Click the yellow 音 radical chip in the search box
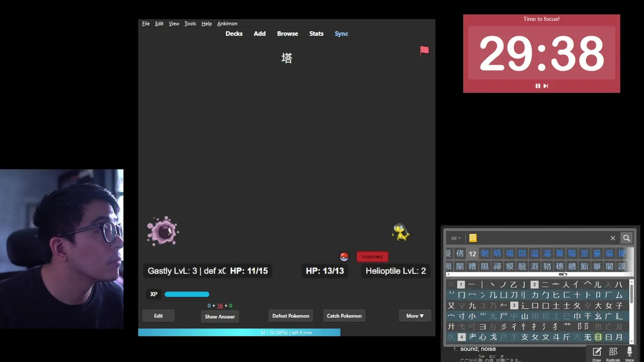 pos(472,238)
